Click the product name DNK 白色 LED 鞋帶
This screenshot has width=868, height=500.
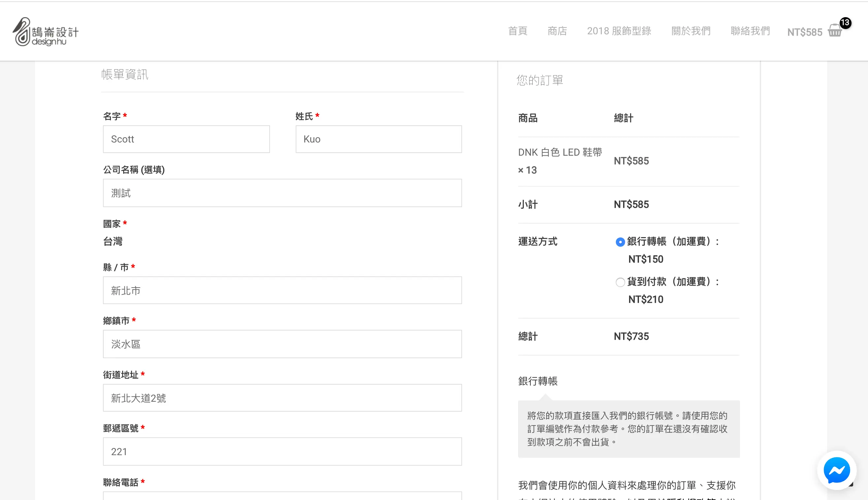click(560, 152)
